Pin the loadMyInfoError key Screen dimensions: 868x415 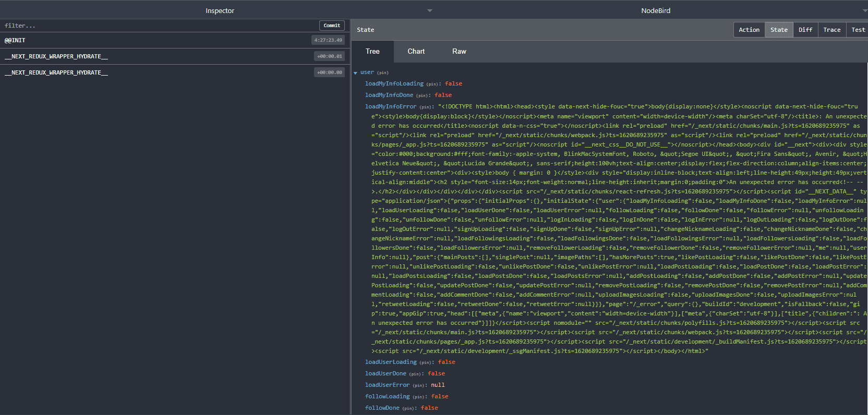pyautogui.click(x=425, y=107)
